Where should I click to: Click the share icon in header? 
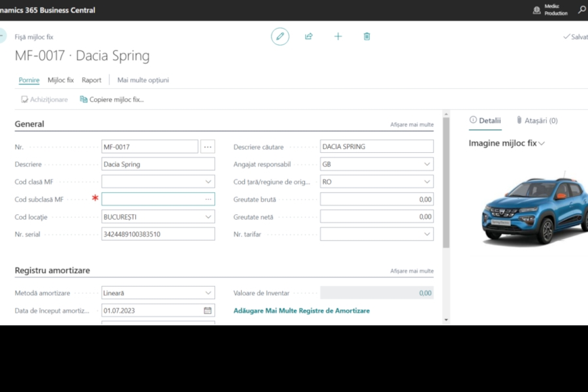pyautogui.click(x=309, y=37)
